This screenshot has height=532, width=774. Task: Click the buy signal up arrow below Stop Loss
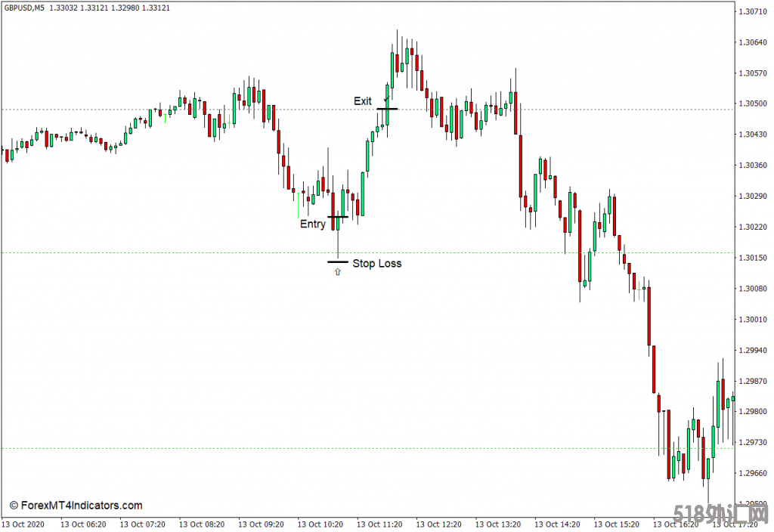click(338, 272)
